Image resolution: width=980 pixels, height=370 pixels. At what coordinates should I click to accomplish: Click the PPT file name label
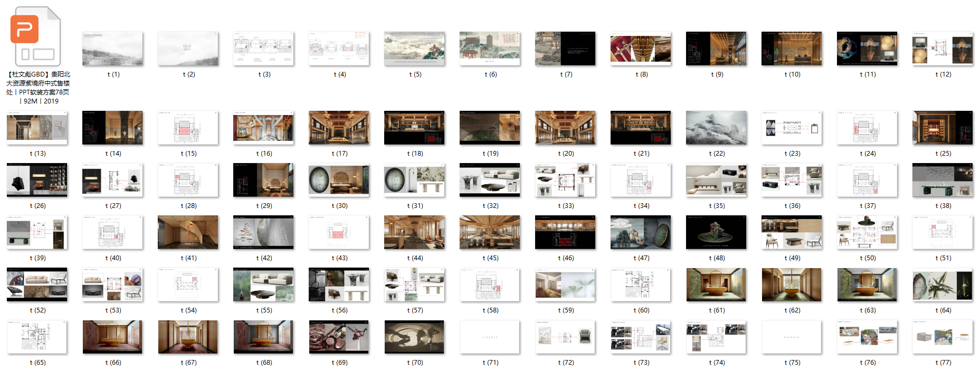pos(37,88)
